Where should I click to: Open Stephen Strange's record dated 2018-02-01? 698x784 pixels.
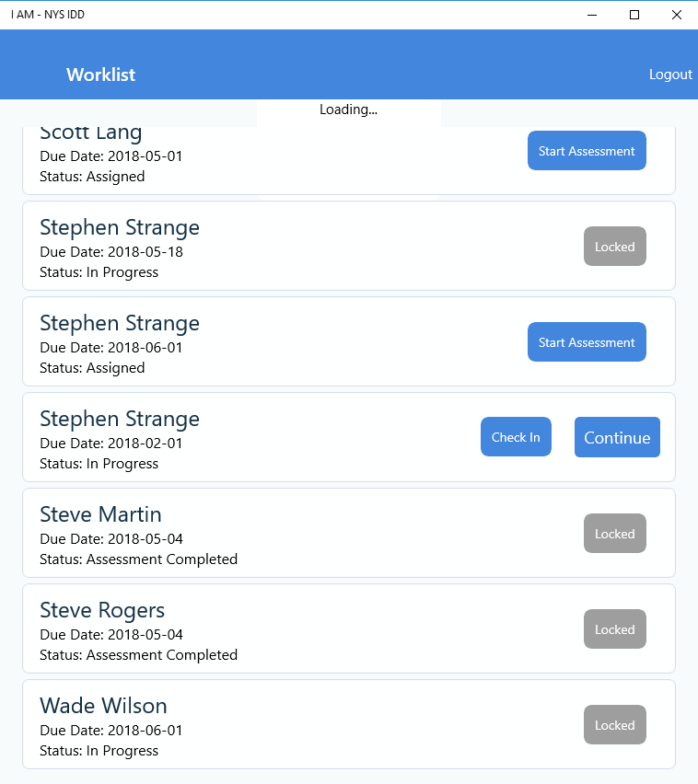119,419
